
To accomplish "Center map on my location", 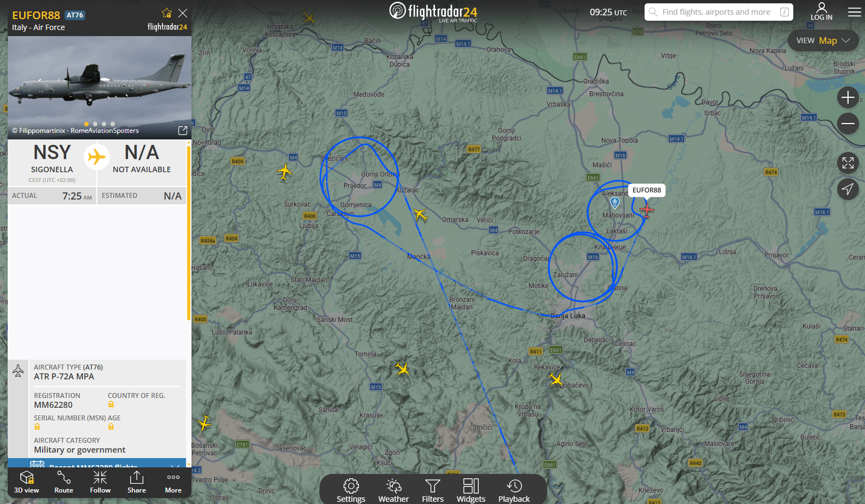I will [847, 189].
